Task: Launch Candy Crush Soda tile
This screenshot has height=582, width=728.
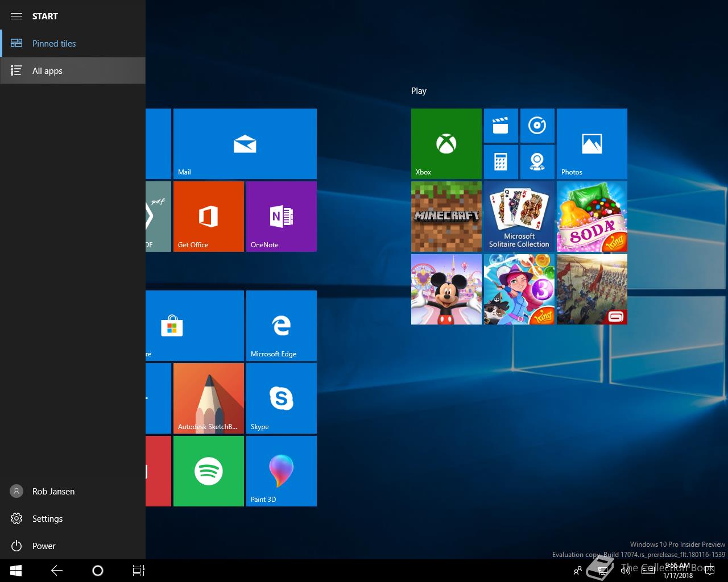Action: pos(592,217)
